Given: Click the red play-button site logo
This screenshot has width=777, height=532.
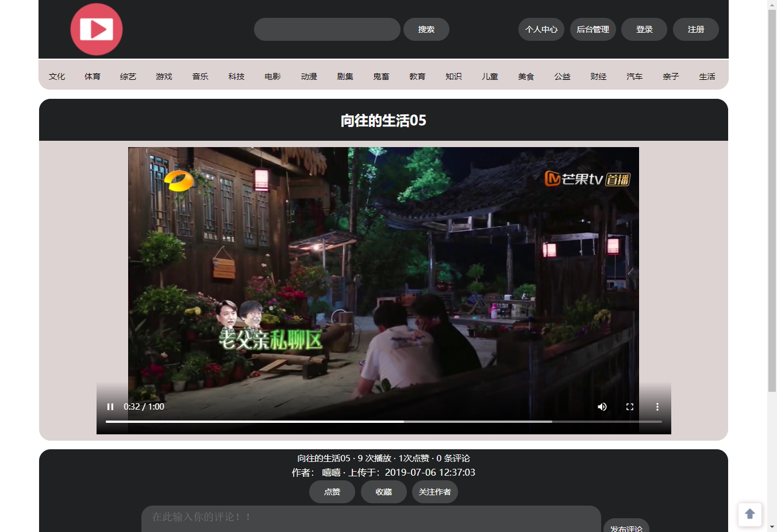Looking at the screenshot, I should coord(97,29).
